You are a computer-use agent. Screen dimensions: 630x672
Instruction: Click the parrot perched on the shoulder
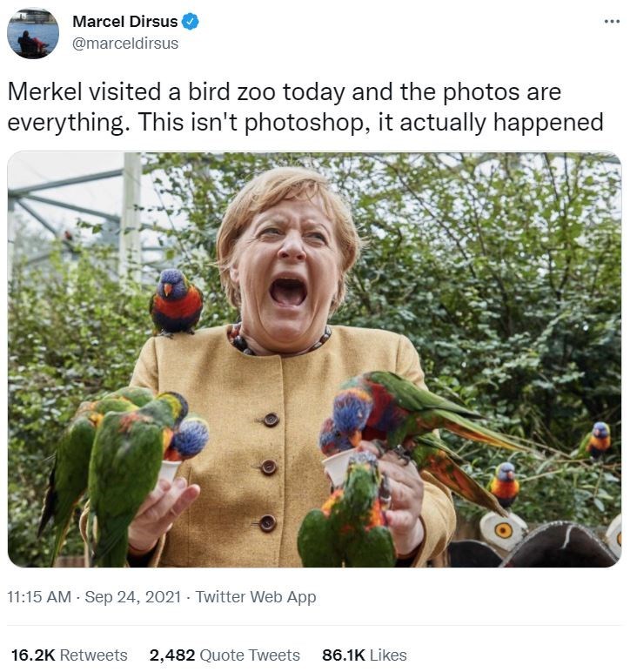tap(177, 301)
